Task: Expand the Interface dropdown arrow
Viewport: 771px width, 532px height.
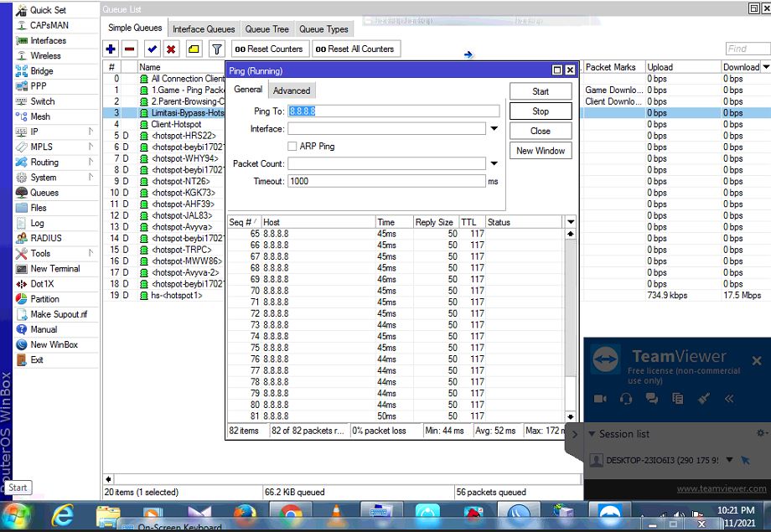Action: pos(494,129)
